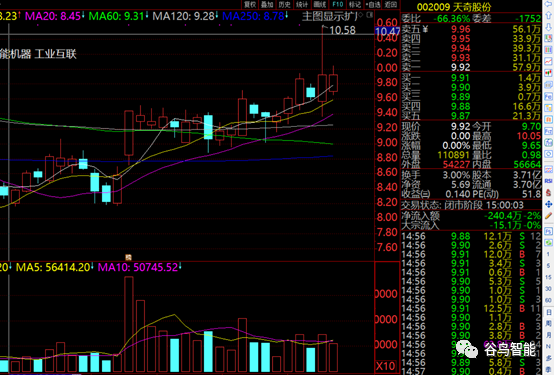Expand the MA20 indicator arrow

click(x=83, y=16)
